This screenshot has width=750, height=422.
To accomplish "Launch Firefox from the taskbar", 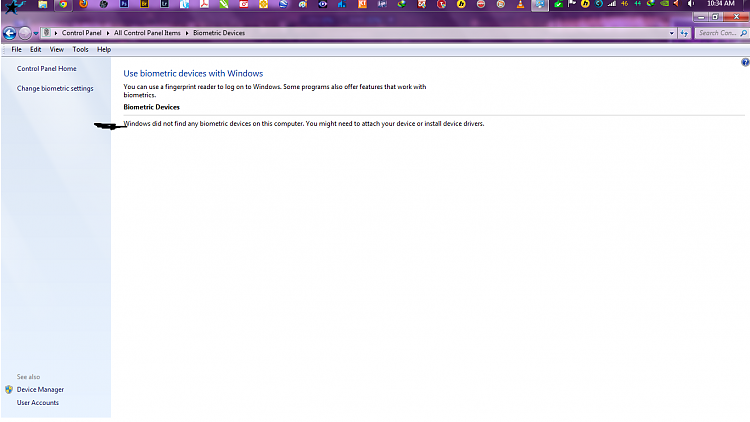I will click(83, 4).
